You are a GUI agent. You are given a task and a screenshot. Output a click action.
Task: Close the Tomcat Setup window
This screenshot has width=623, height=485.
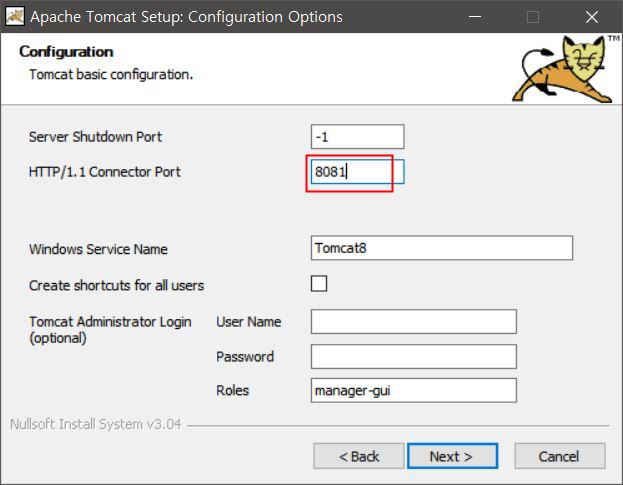(x=592, y=17)
